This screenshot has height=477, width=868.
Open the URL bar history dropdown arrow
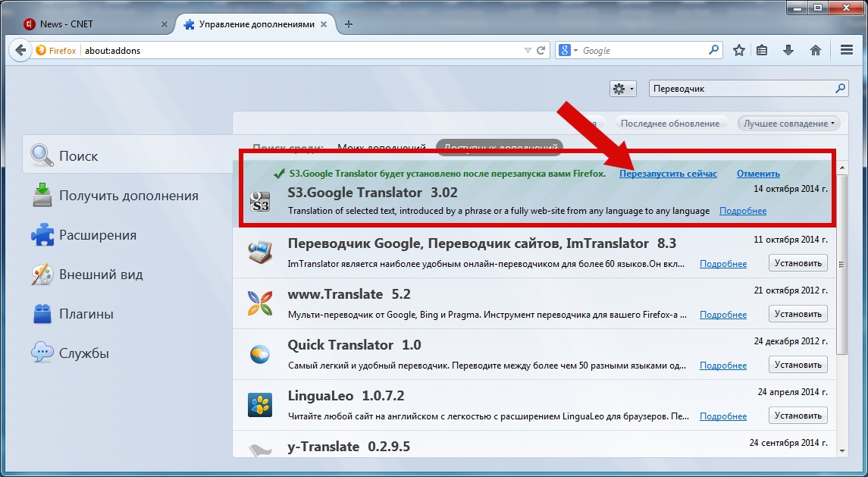[528, 50]
